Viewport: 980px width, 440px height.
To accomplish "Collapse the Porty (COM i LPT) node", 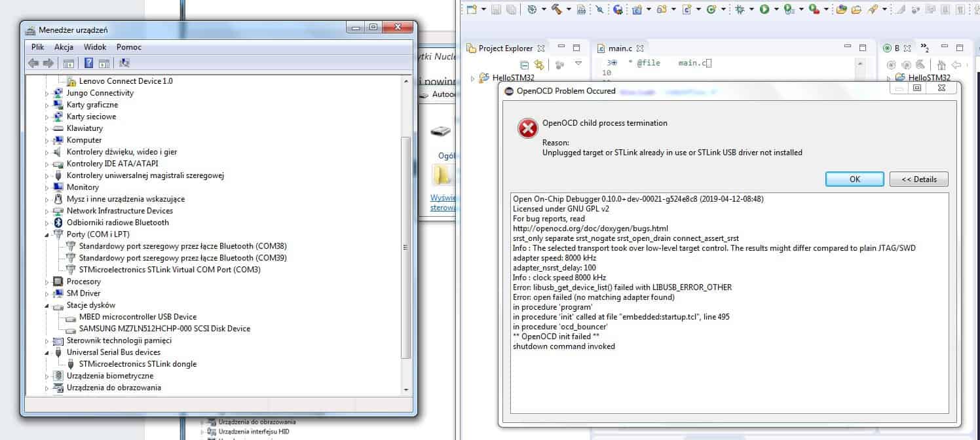I will (x=47, y=234).
